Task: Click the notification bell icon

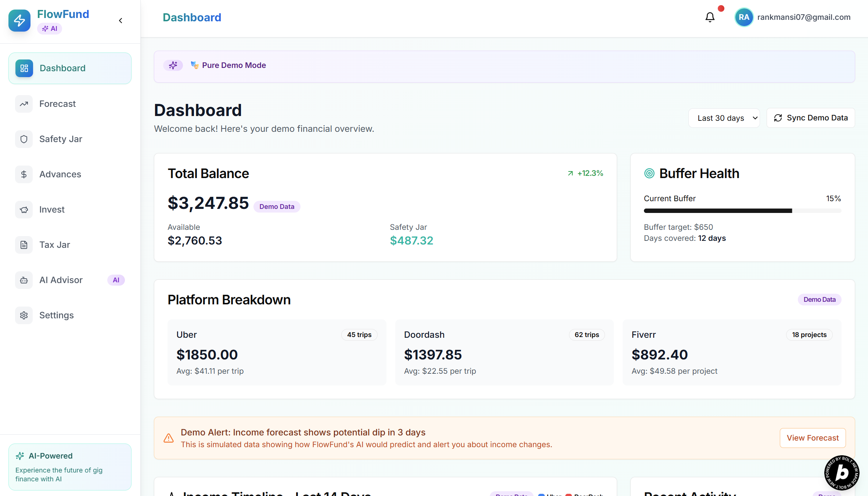Action: pos(710,17)
